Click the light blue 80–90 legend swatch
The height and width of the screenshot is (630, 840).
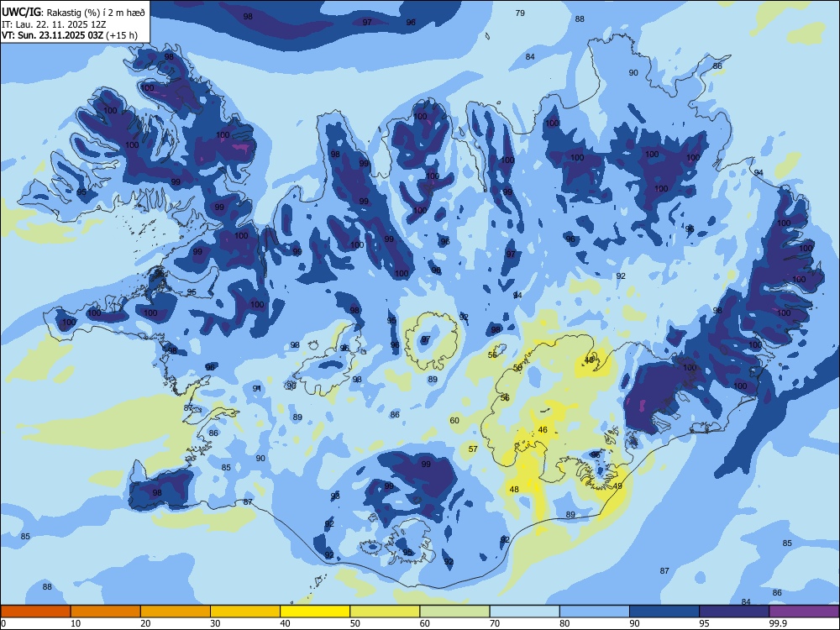point(594,612)
